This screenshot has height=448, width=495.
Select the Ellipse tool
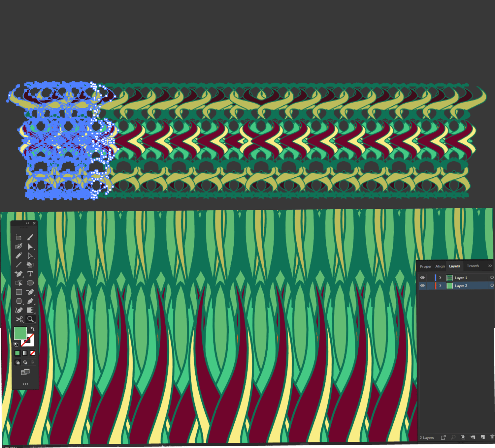pyautogui.click(x=30, y=283)
